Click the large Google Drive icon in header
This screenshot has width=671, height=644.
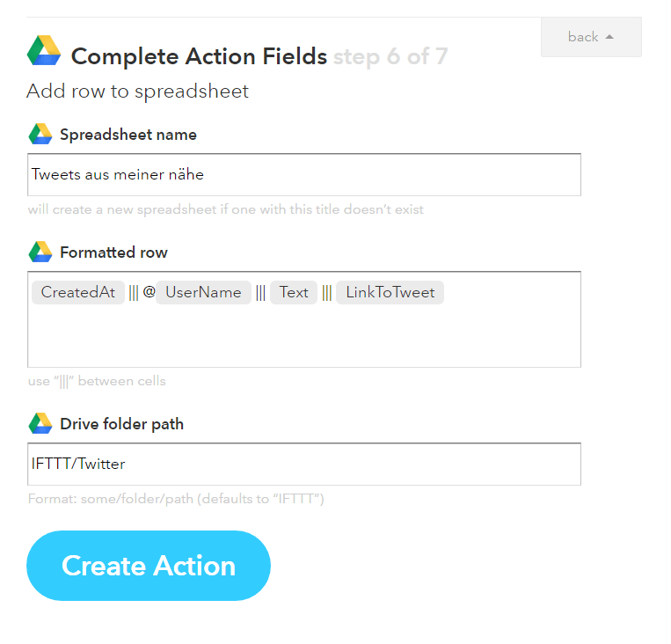coord(44,50)
